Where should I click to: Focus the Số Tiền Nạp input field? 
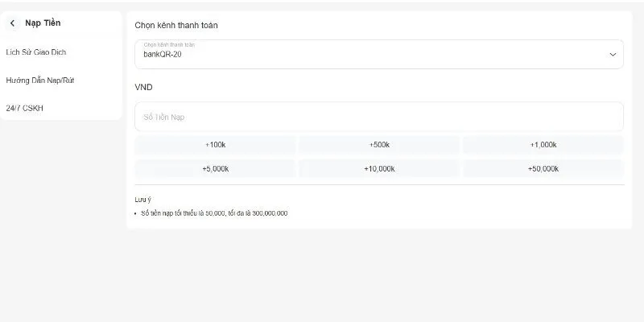pos(378,117)
